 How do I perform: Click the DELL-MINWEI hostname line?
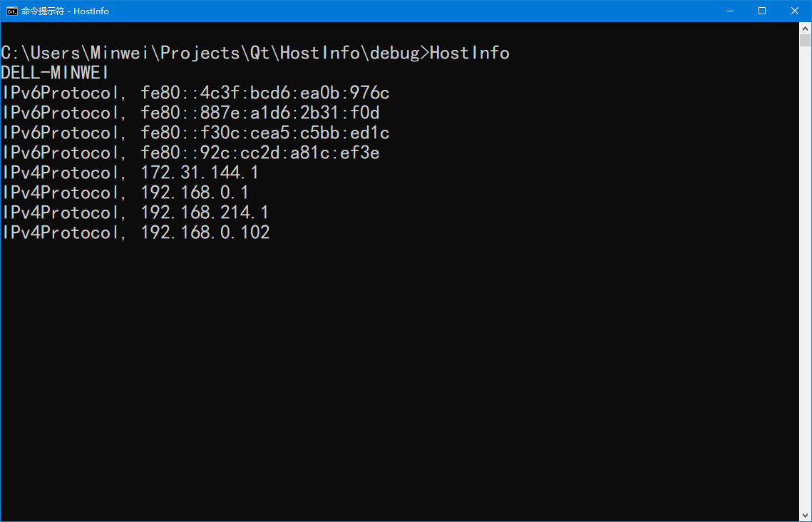55,73
